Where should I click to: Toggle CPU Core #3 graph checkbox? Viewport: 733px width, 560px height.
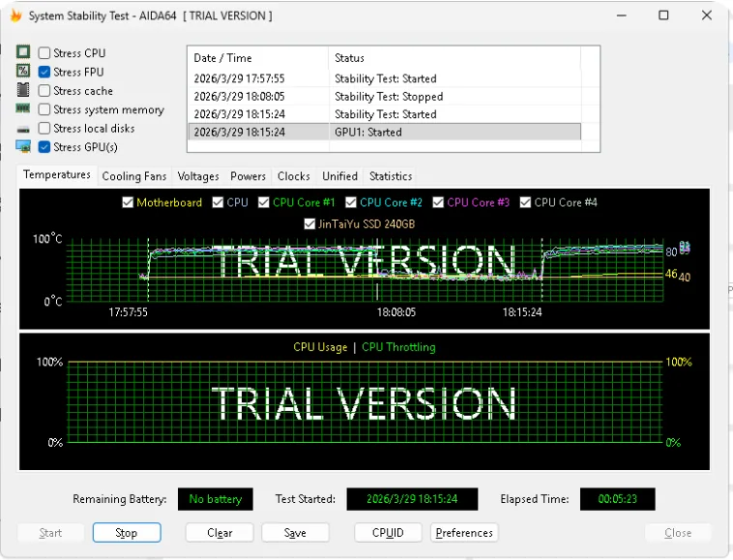pos(438,202)
